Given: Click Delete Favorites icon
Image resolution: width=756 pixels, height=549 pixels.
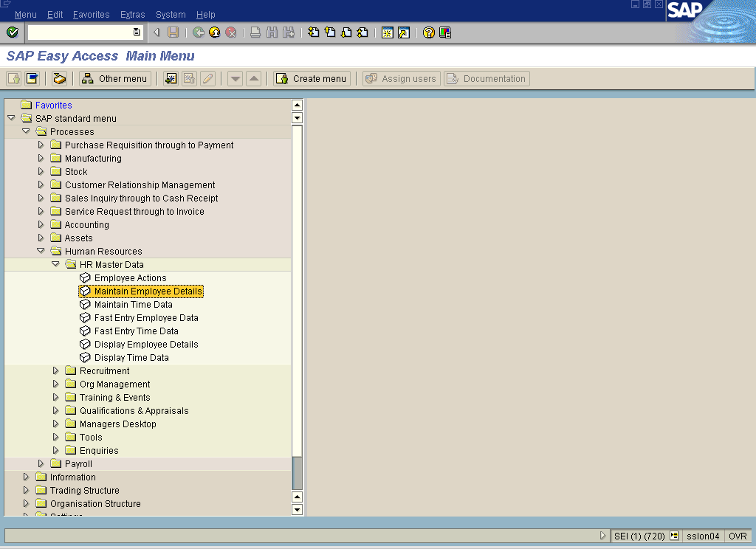Looking at the screenshot, I should point(189,78).
